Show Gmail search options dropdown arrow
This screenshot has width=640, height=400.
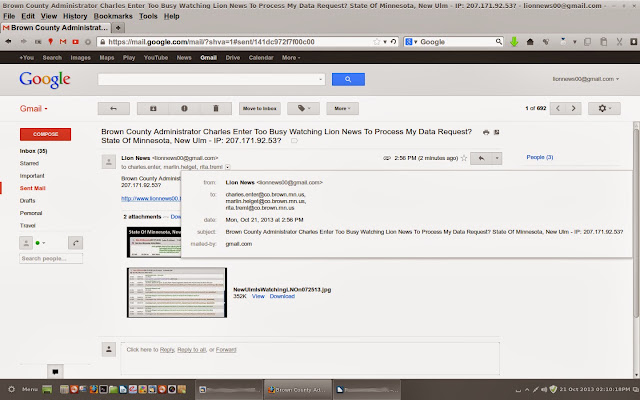click(x=320, y=79)
